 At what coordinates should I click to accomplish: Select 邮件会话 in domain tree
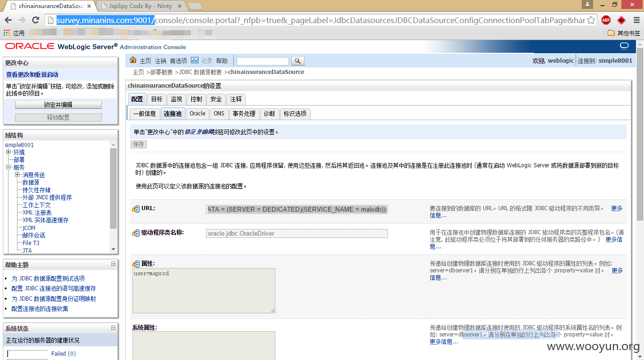point(34,235)
